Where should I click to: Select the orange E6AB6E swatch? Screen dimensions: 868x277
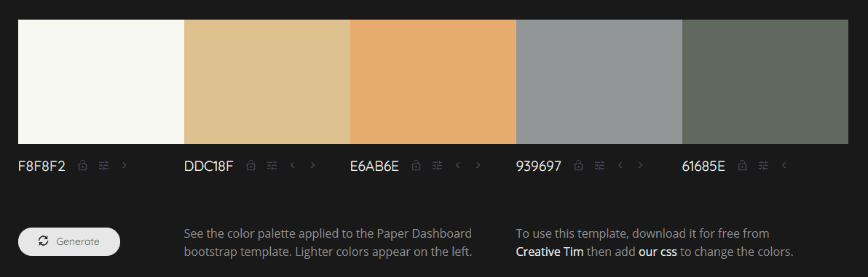[433, 82]
